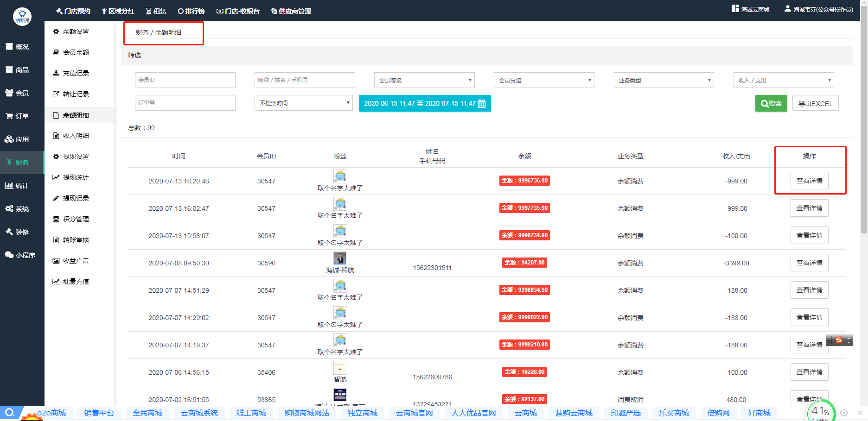This screenshot has width=868, height=421.
Task: Open 转账审核 transfer review
Action: click(71, 240)
